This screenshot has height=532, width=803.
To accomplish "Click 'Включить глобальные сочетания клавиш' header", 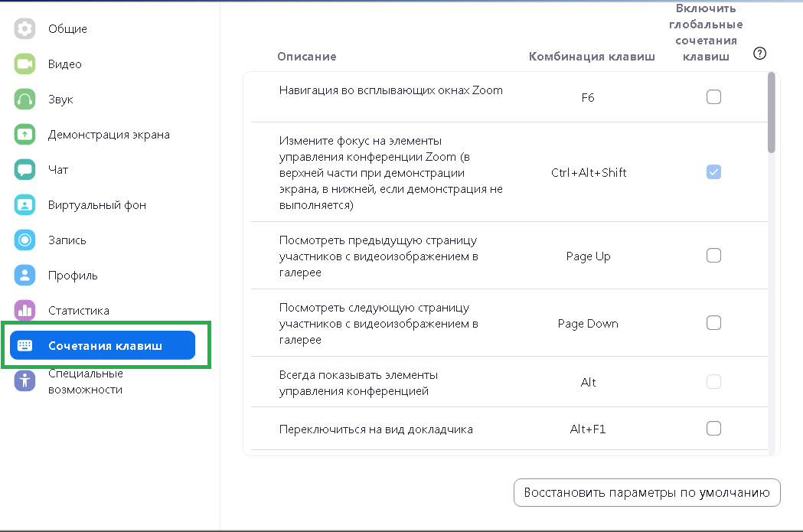I will coord(706,32).
